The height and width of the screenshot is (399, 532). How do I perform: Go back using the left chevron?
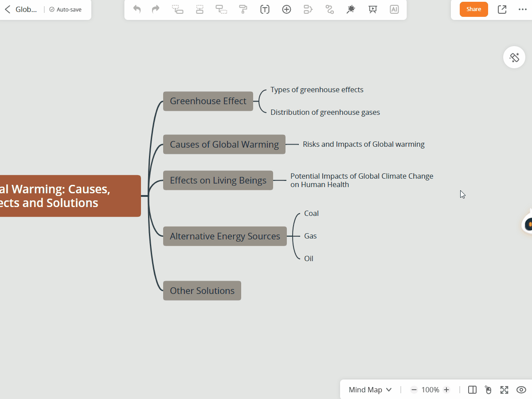(x=8, y=9)
